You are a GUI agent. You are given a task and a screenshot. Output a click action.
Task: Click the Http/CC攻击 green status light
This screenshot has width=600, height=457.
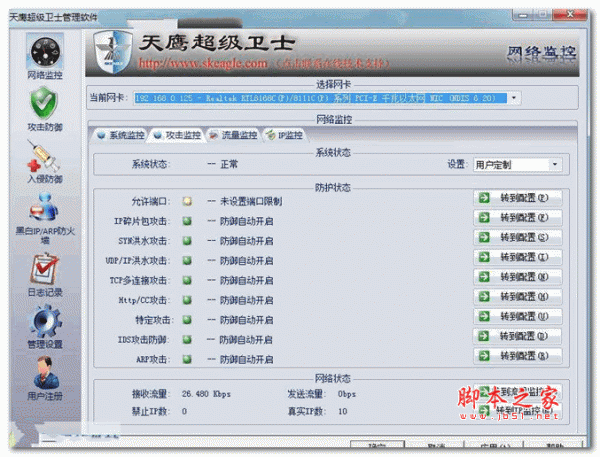[187, 300]
